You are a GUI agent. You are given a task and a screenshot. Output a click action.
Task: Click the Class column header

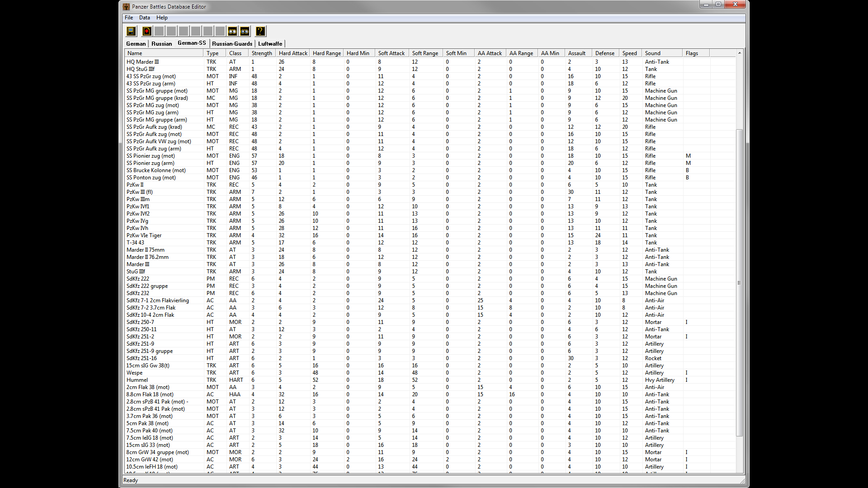[x=238, y=53]
